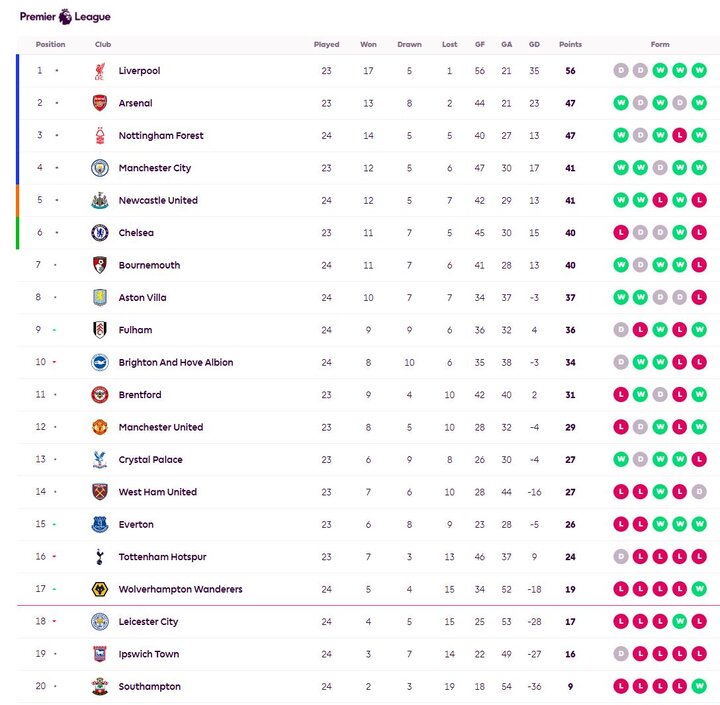The image size is (720, 705).
Task: Click the Manchester City club crest
Action: (99, 168)
